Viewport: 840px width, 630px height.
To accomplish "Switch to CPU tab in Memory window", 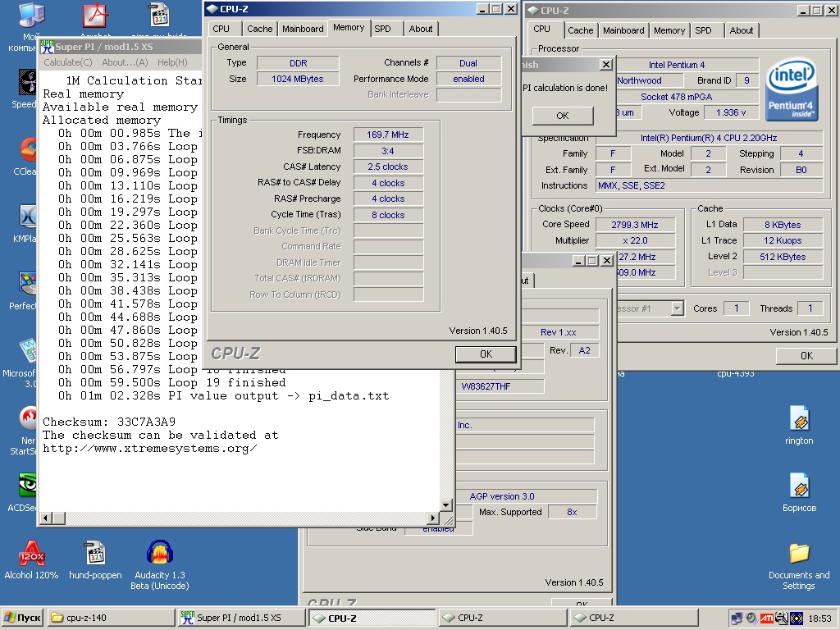I will [221, 29].
